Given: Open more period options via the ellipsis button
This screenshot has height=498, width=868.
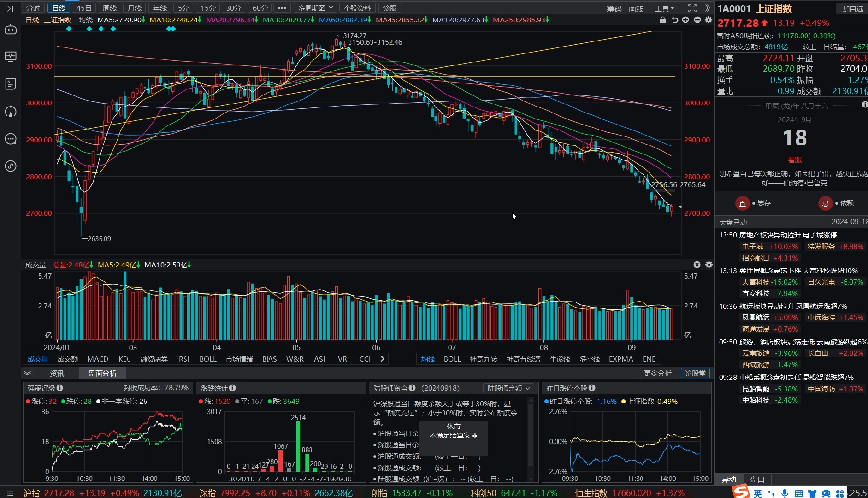Looking at the screenshot, I should point(282,8).
